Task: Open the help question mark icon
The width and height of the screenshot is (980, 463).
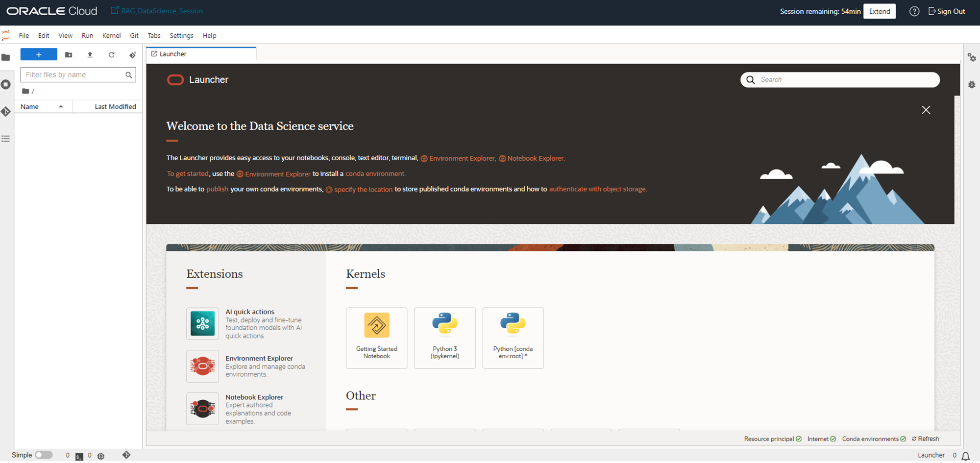Action: pyautogui.click(x=914, y=11)
